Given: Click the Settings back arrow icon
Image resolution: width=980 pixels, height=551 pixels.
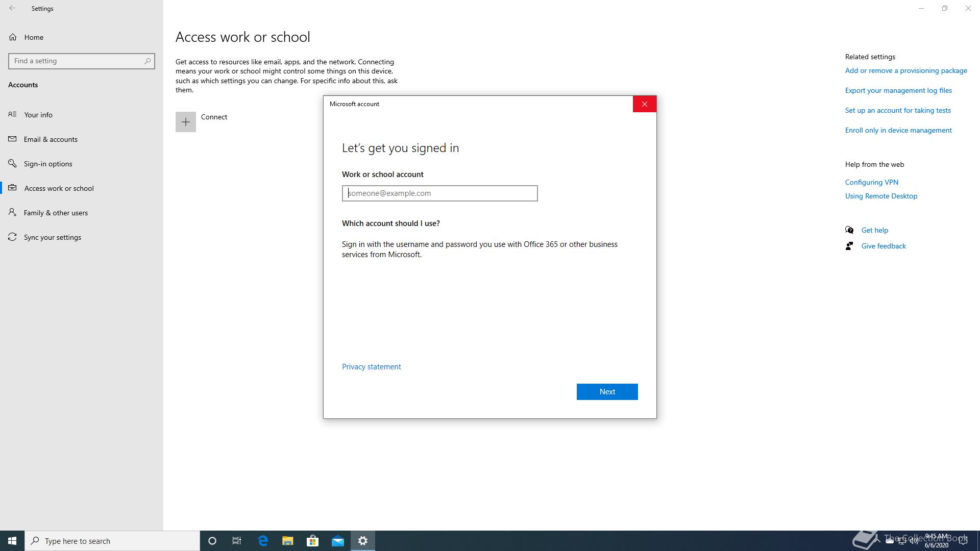Looking at the screenshot, I should click(12, 8).
